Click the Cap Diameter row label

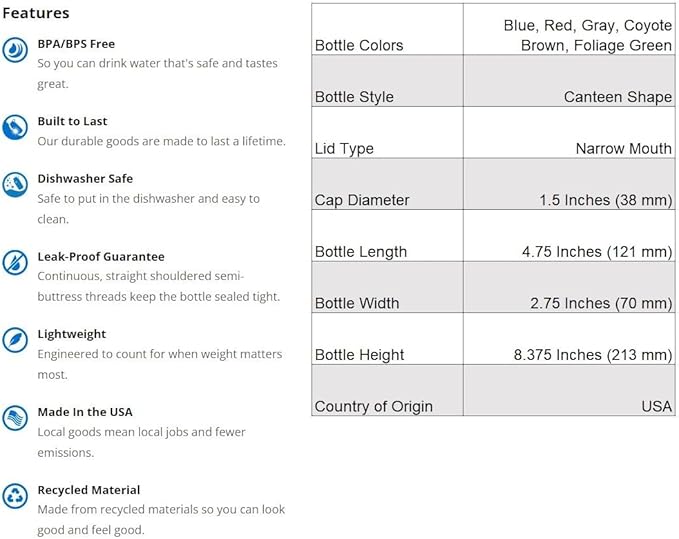coord(362,200)
